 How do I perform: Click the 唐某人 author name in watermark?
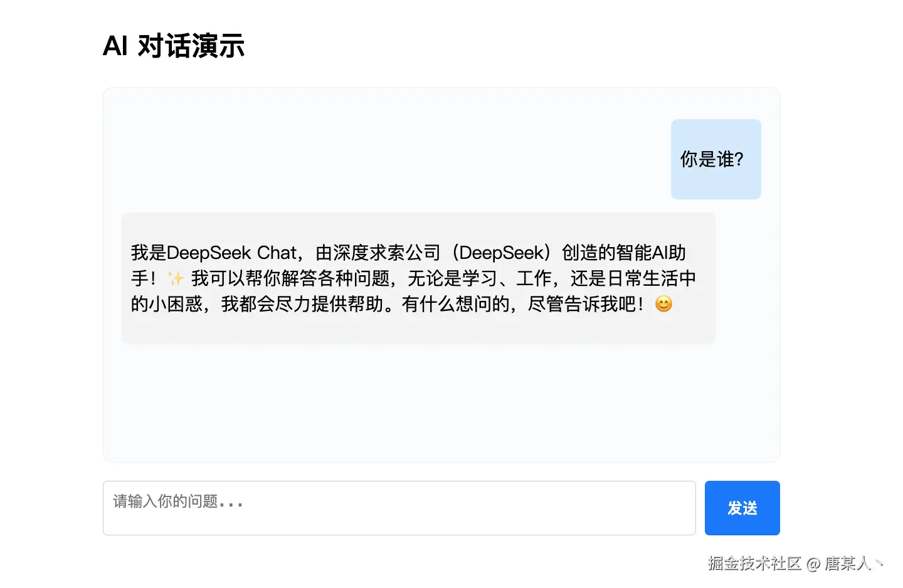847,563
